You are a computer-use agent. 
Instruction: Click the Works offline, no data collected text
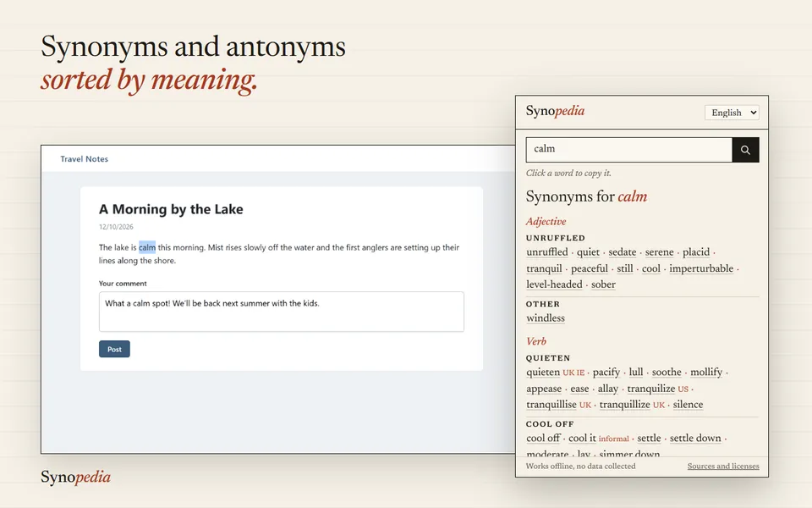pyautogui.click(x=580, y=466)
